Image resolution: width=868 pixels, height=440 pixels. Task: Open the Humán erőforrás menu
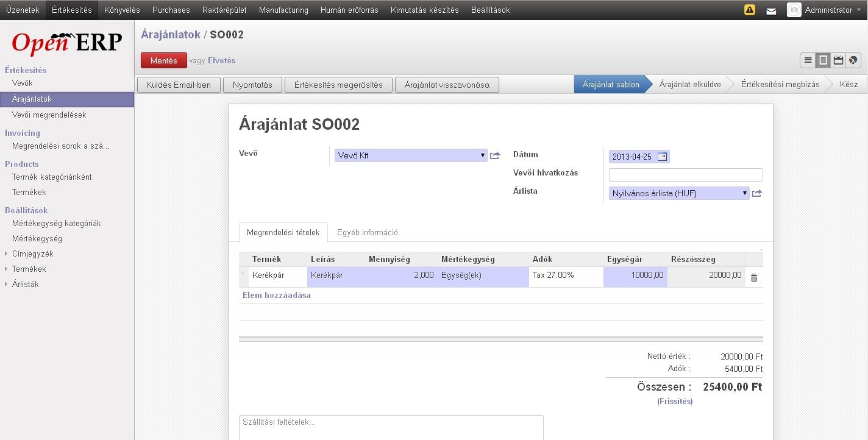coord(349,10)
